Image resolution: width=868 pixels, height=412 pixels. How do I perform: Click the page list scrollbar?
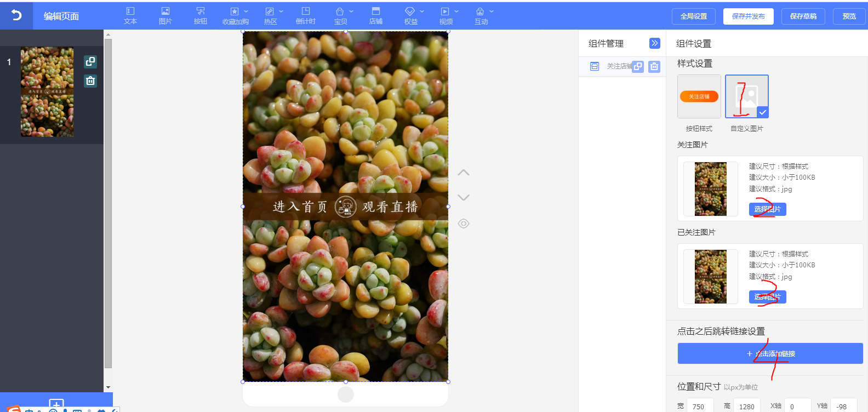click(x=108, y=203)
